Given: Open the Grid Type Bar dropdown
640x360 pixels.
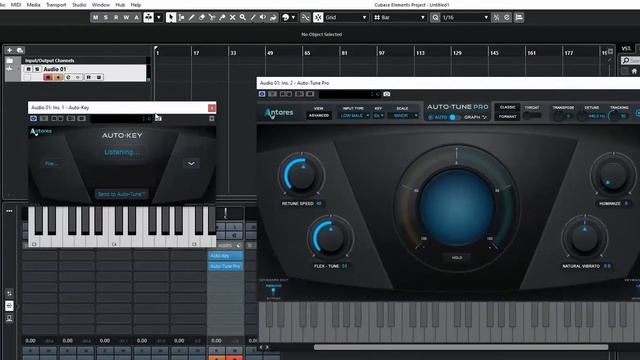Looking at the screenshot, I should click(x=399, y=18).
